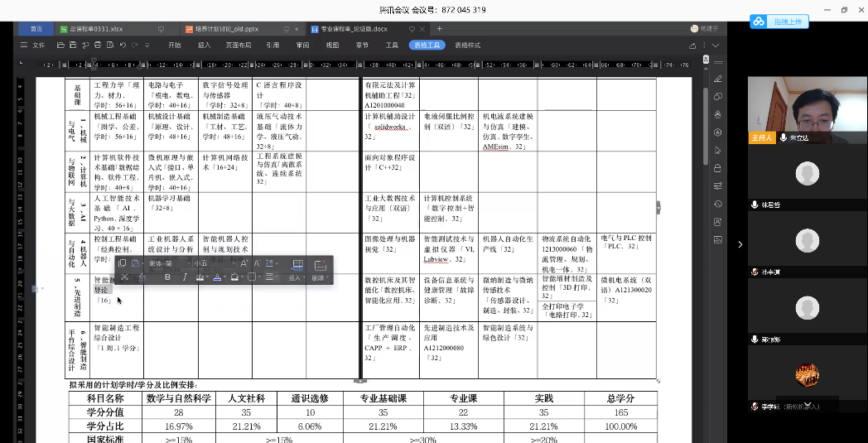This screenshot has height=443, width=868.
Task: Click the 表格样式 tab
Action: pyautogui.click(x=467, y=45)
